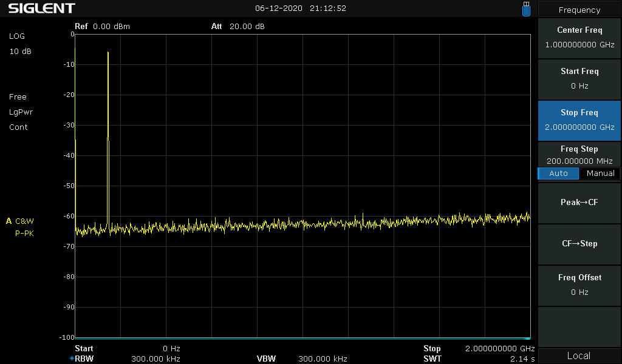Click the trace A C&W label
The width and height of the screenshot is (622, 364).
[20, 221]
